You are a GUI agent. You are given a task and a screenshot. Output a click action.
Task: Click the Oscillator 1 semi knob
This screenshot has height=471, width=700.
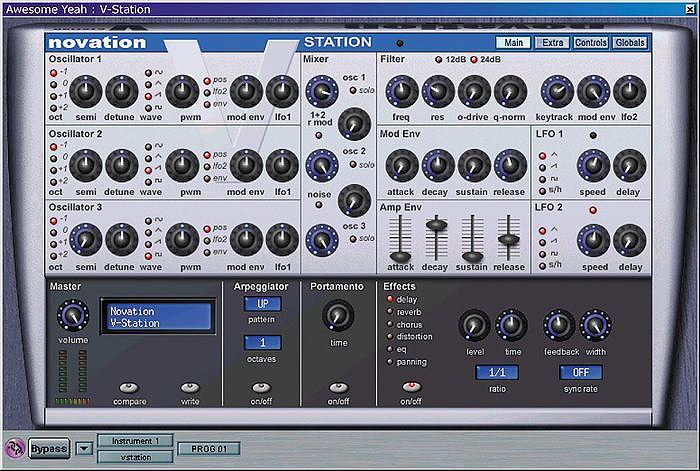(x=86, y=92)
